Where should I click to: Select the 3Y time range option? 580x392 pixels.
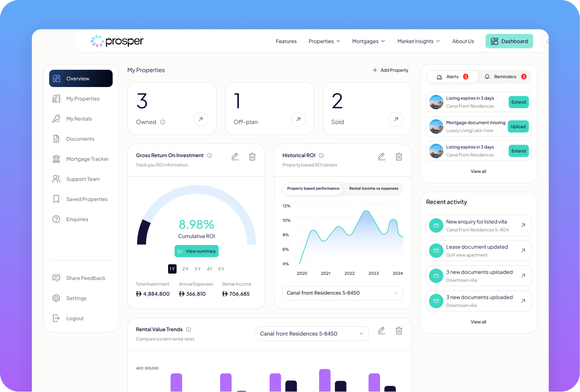click(197, 269)
